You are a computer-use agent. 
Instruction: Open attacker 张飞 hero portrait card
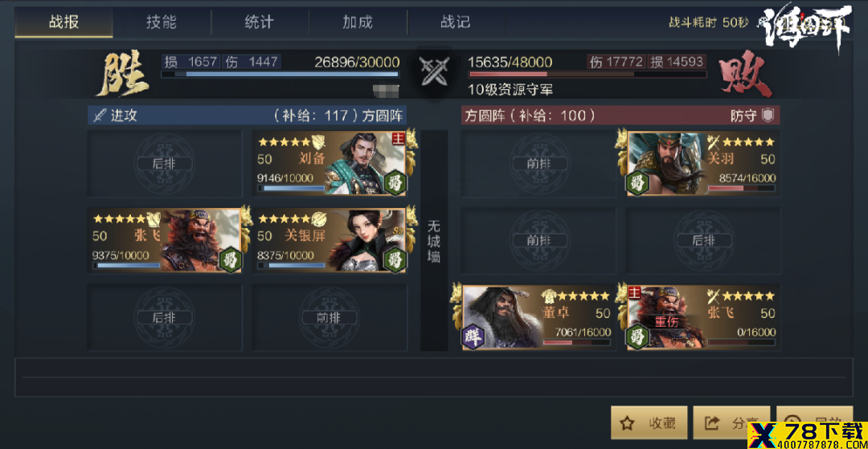pos(165,240)
